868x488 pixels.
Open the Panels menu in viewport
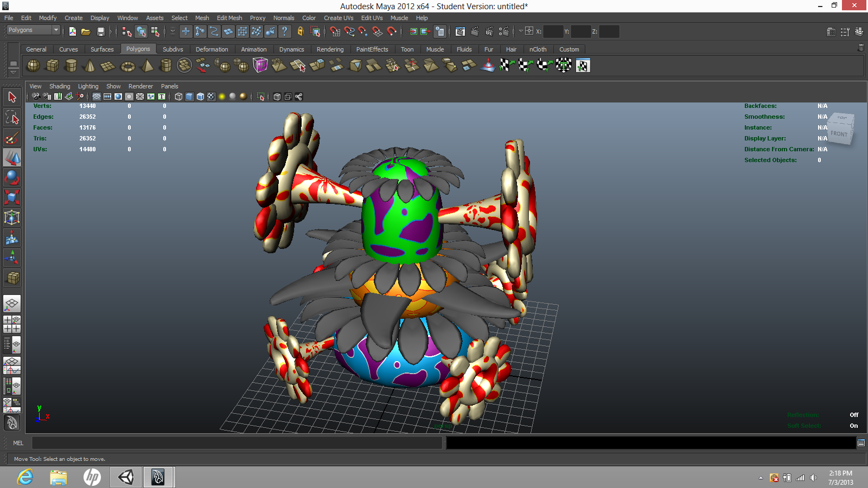[169, 86]
